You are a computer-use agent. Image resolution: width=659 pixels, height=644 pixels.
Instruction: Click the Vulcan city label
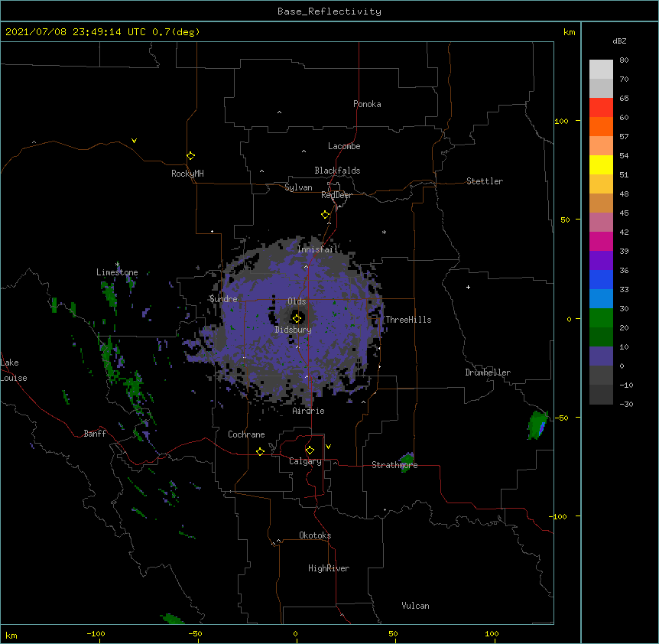click(x=415, y=606)
